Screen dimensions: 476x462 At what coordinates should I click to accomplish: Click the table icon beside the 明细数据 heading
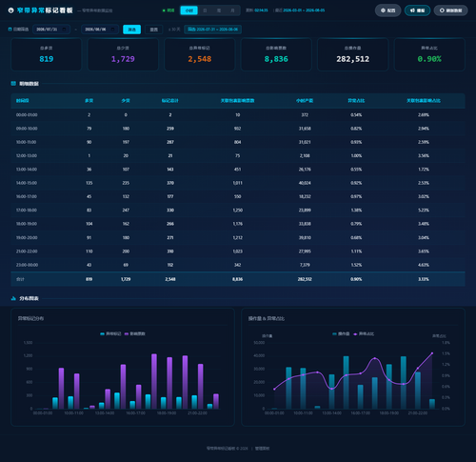coord(13,84)
